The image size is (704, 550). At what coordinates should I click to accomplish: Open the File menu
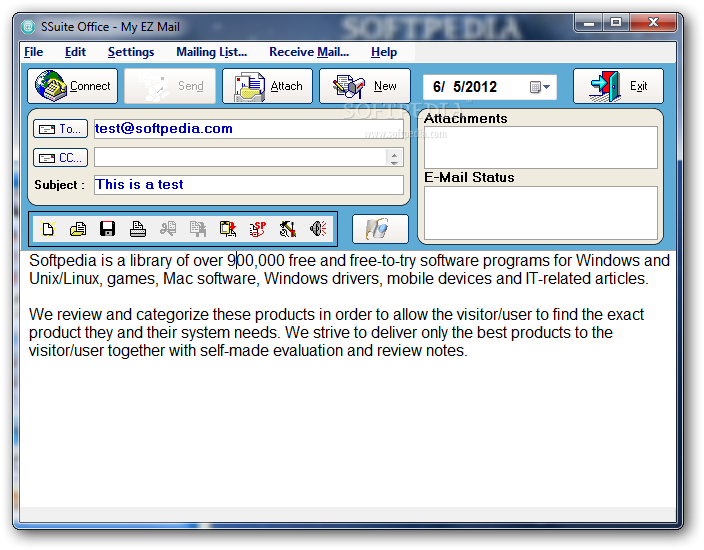33,52
